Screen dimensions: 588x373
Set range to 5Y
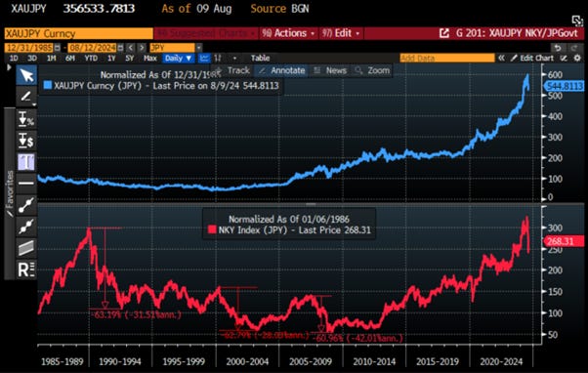tap(129, 59)
